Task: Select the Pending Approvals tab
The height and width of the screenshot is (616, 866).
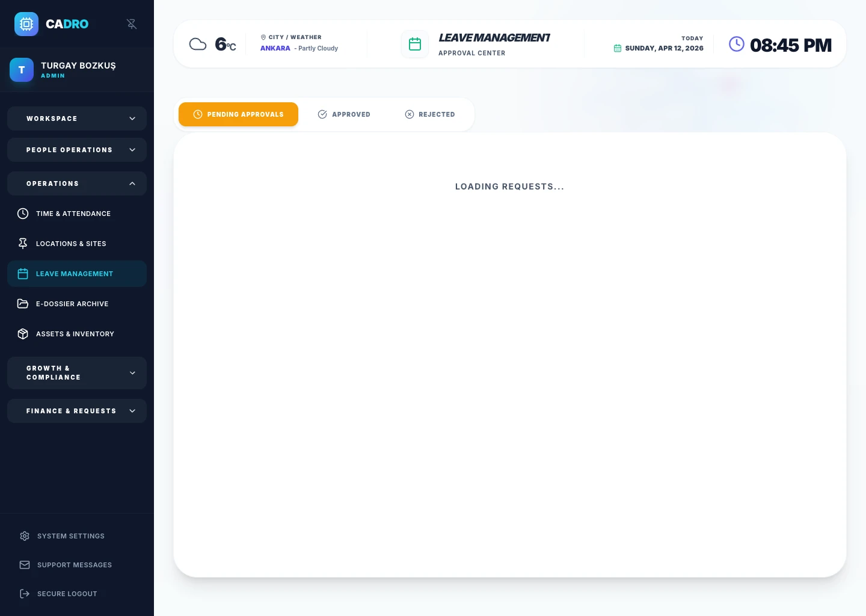Action: click(x=238, y=114)
